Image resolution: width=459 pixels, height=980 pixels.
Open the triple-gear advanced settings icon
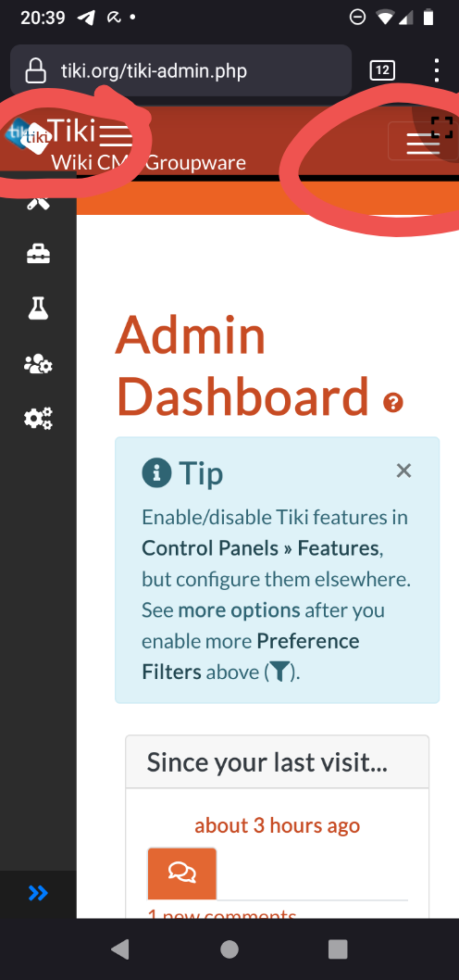coord(38,418)
